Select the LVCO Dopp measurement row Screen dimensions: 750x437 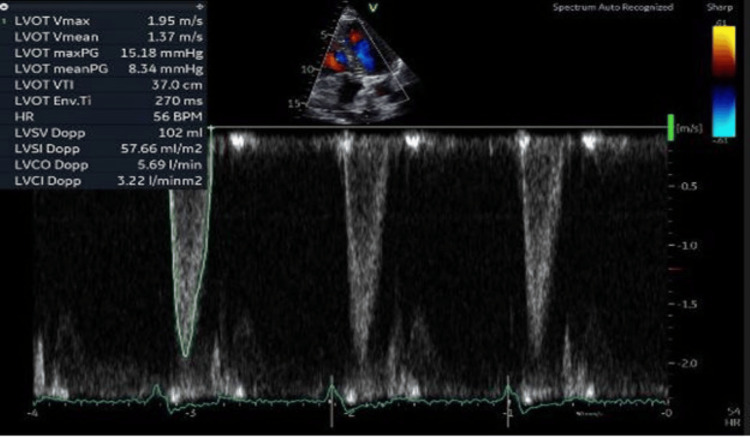click(103, 165)
